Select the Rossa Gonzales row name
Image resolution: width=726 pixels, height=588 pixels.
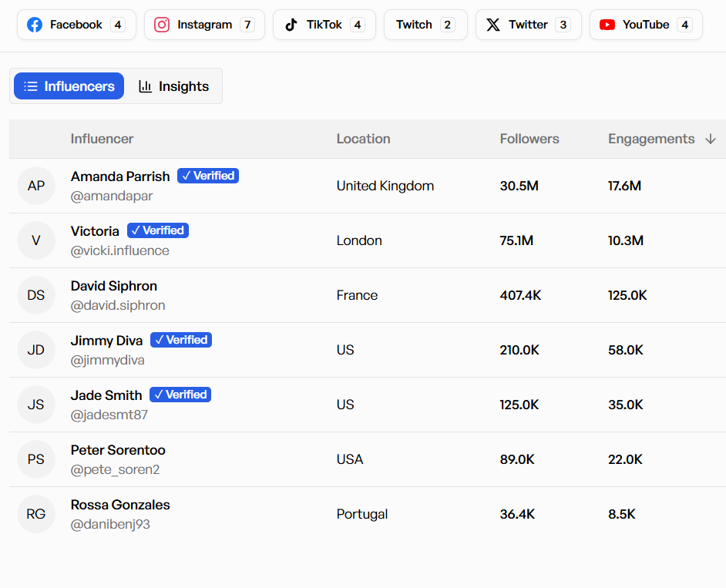tap(120, 505)
